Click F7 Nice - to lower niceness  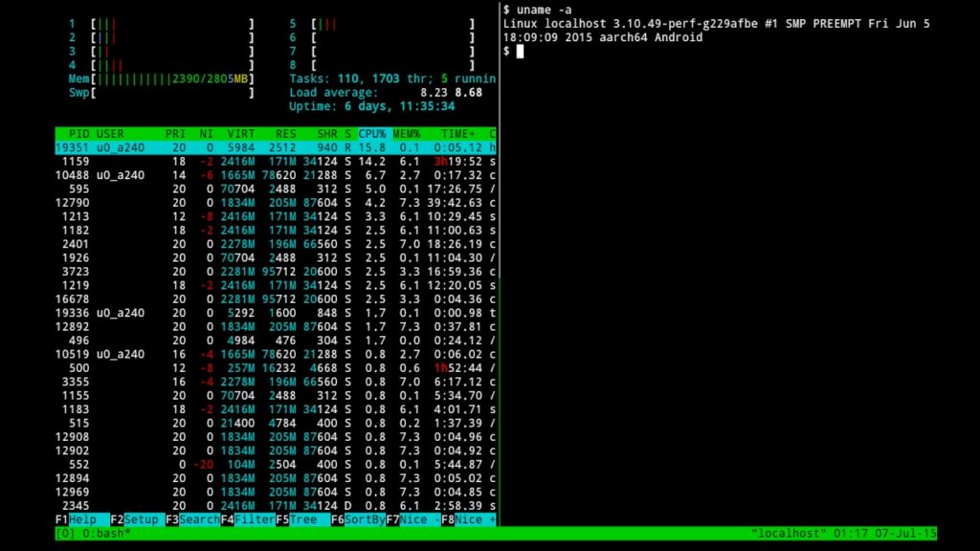point(413,518)
